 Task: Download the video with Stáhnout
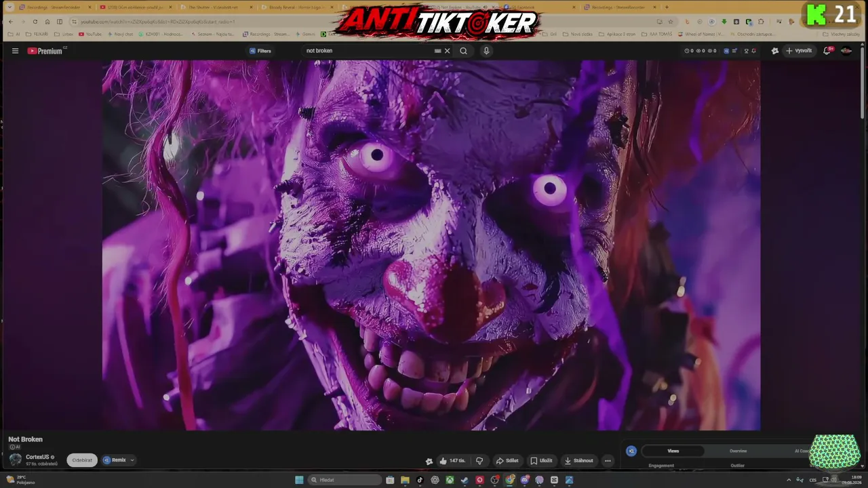(578, 461)
